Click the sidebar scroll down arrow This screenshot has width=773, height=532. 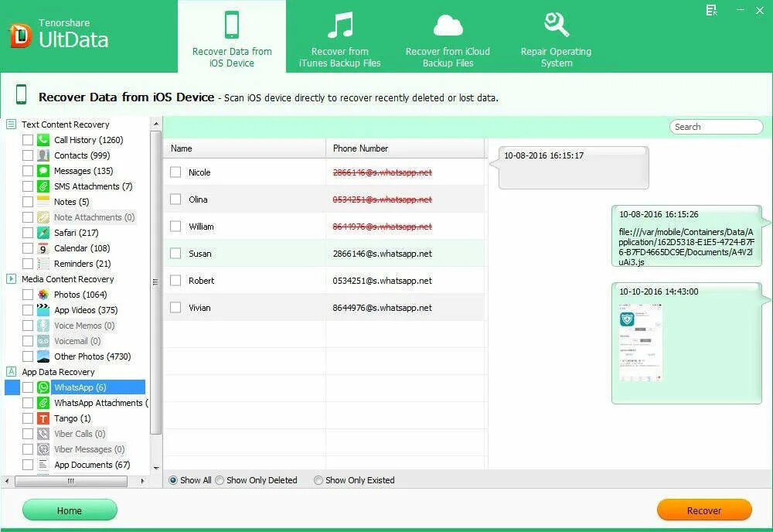tap(156, 468)
